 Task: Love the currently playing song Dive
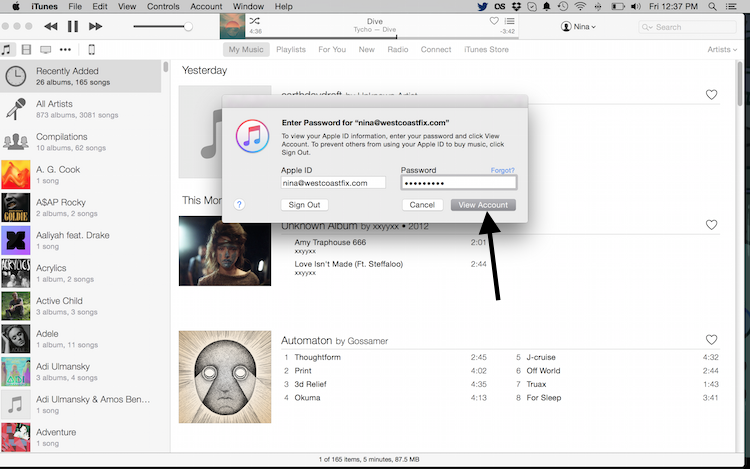(x=494, y=21)
